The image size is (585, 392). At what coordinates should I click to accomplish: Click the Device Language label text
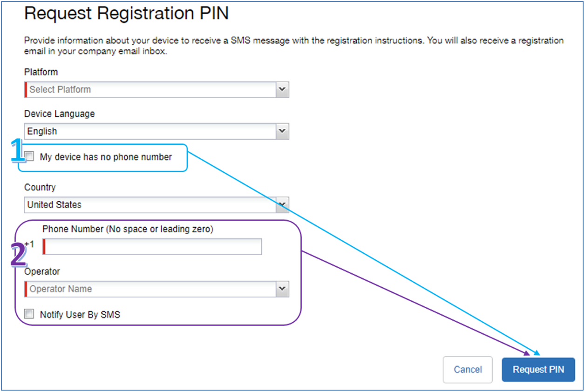click(59, 114)
